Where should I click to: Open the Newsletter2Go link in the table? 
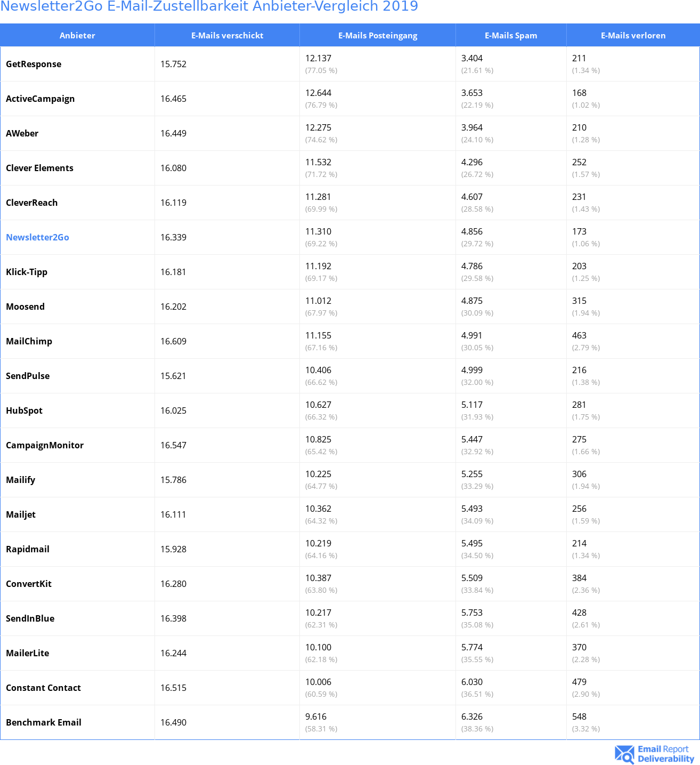pos(37,237)
